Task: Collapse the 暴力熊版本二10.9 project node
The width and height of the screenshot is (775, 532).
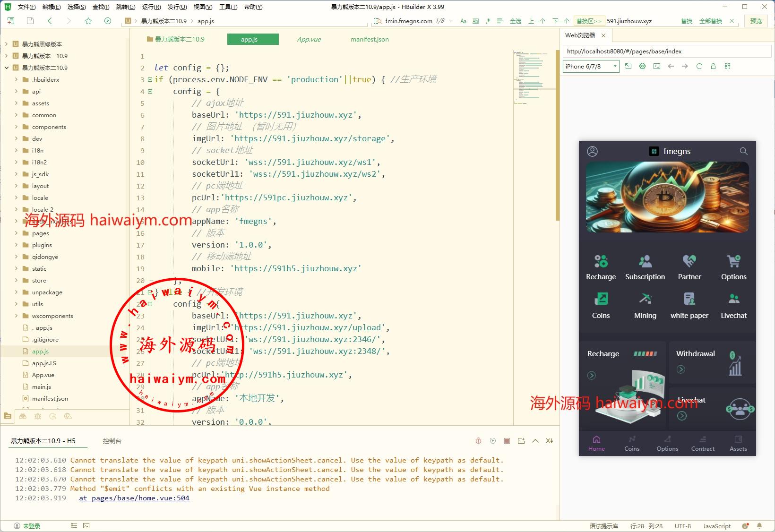Action: click(7, 68)
